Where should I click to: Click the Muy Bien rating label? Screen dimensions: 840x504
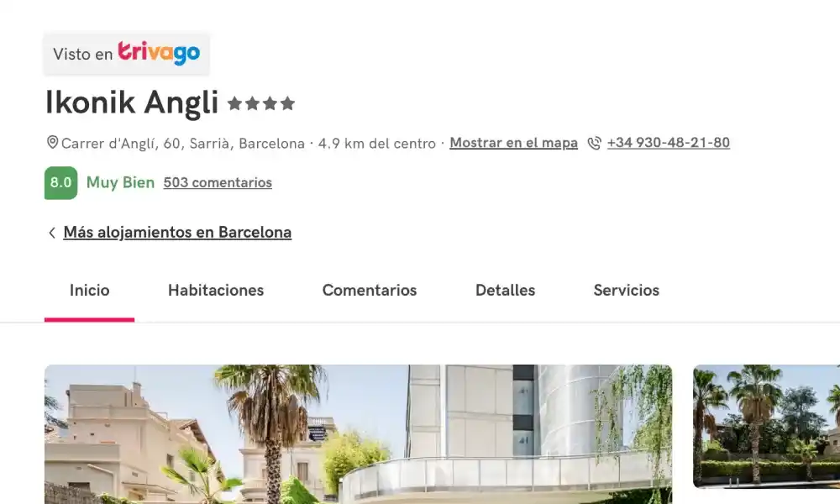[x=120, y=182]
